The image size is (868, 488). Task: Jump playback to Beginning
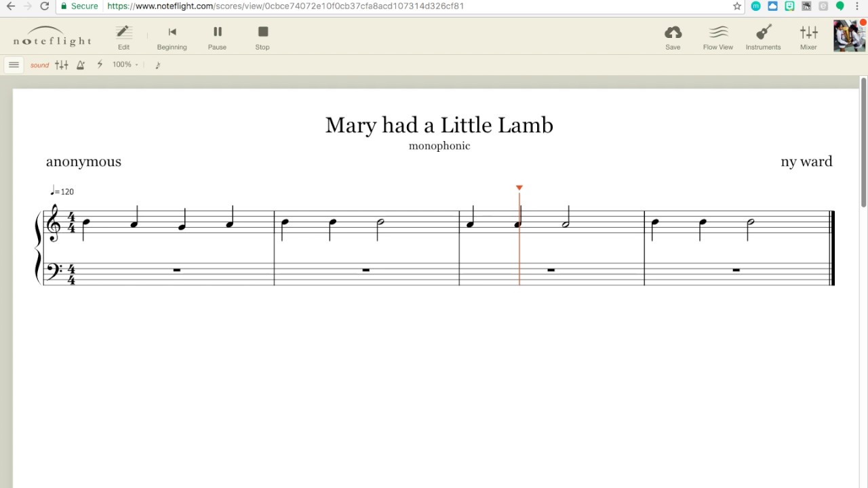click(172, 37)
